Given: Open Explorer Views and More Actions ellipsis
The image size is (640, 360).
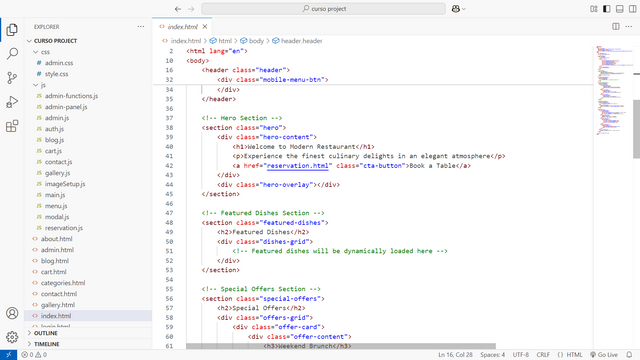Looking at the screenshot, I should click(x=141, y=27).
